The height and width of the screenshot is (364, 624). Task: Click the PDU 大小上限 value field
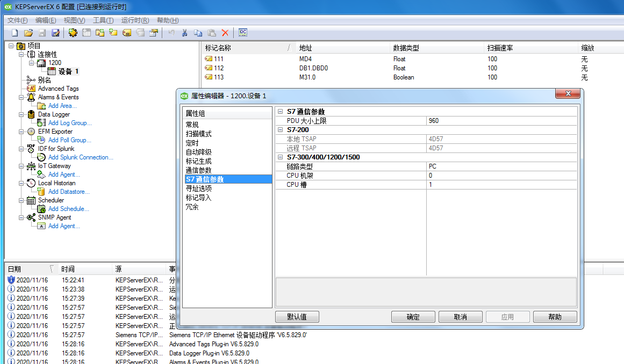point(501,121)
